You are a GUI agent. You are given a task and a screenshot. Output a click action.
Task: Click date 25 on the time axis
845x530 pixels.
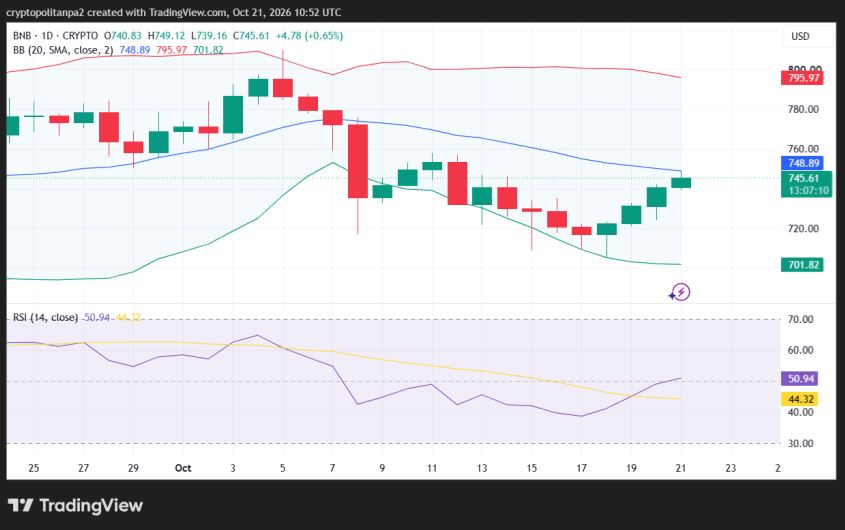point(33,468)
